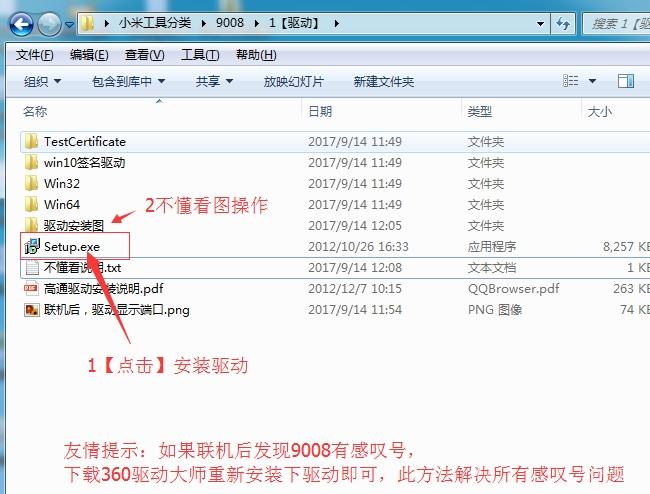Select the Setup.exe file name
Viewport: 650px width, 494px height.
pyautogui.click(x=72, y=247)
